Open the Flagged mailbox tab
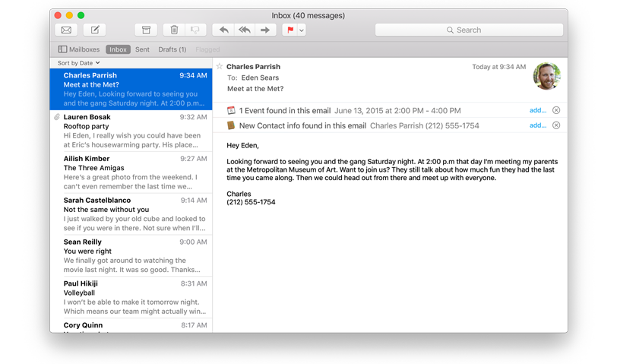Viewport: 617px width, 364px height. (x=207, y=49)
